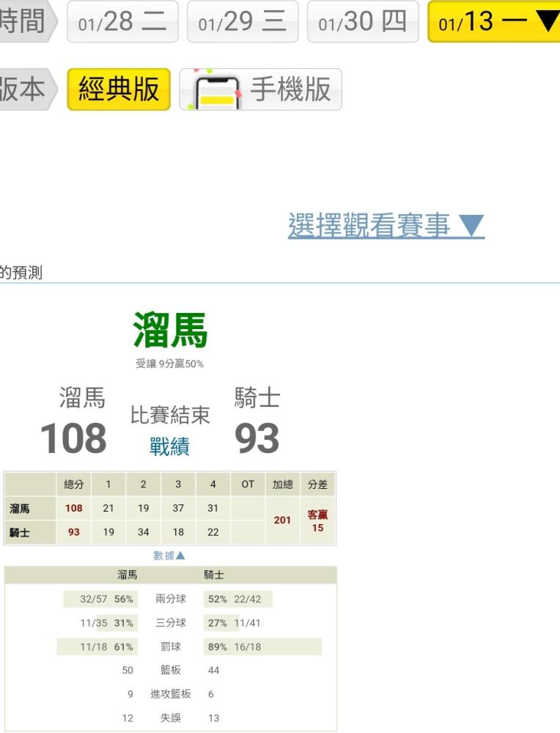560x733 pixels.
Task: Click 騎士 free throw bar 89% 16/18
Action: (262, 647)
